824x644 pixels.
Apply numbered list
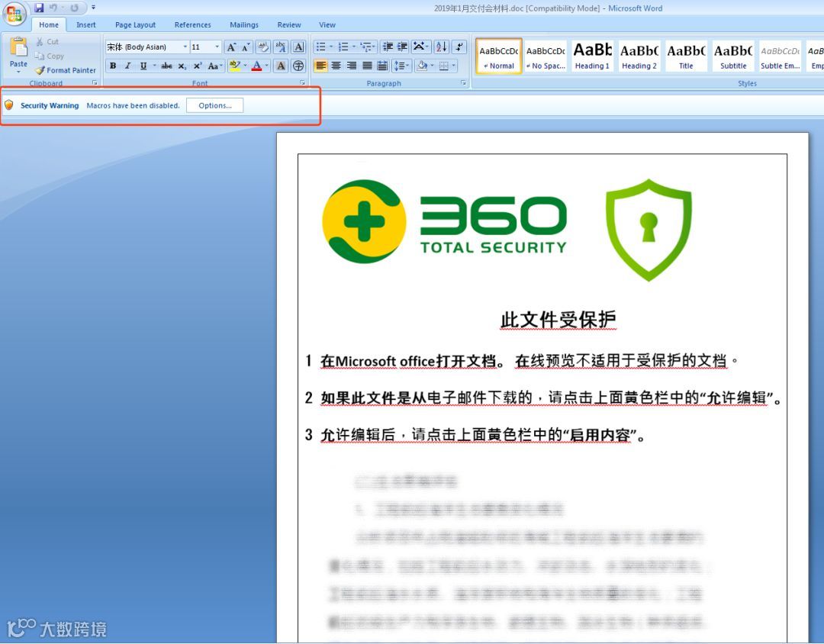[x=343, y=47]
